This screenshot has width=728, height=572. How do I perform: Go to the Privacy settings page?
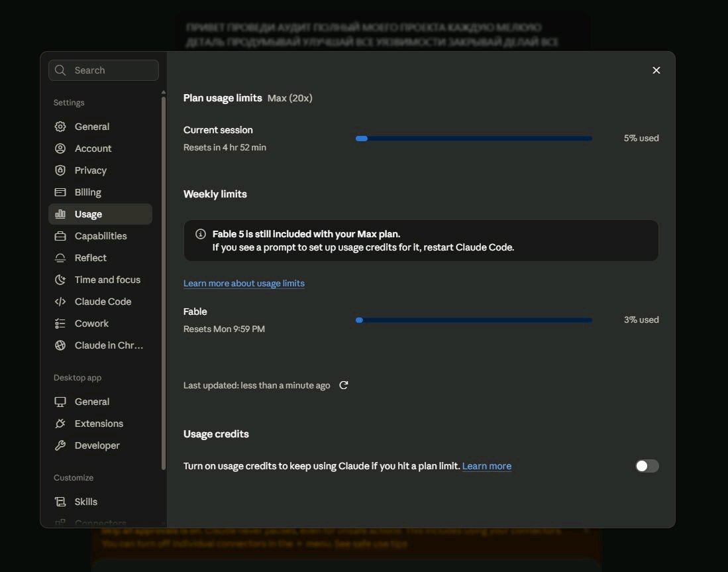coord(100,170)
